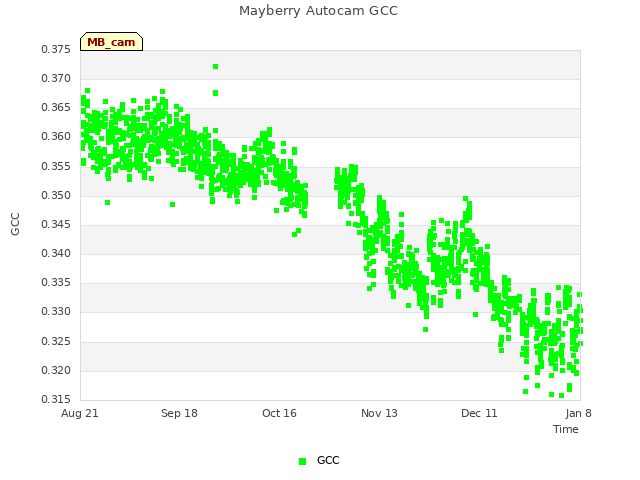Click the chart title Mayberry Autocam GCC

318,11
